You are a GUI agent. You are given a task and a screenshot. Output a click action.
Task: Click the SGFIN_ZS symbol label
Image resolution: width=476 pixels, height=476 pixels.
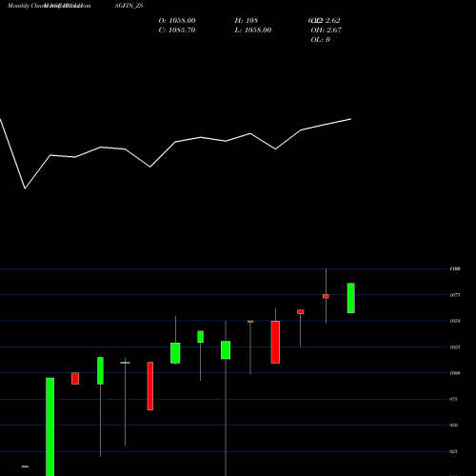tap(129, 6)
